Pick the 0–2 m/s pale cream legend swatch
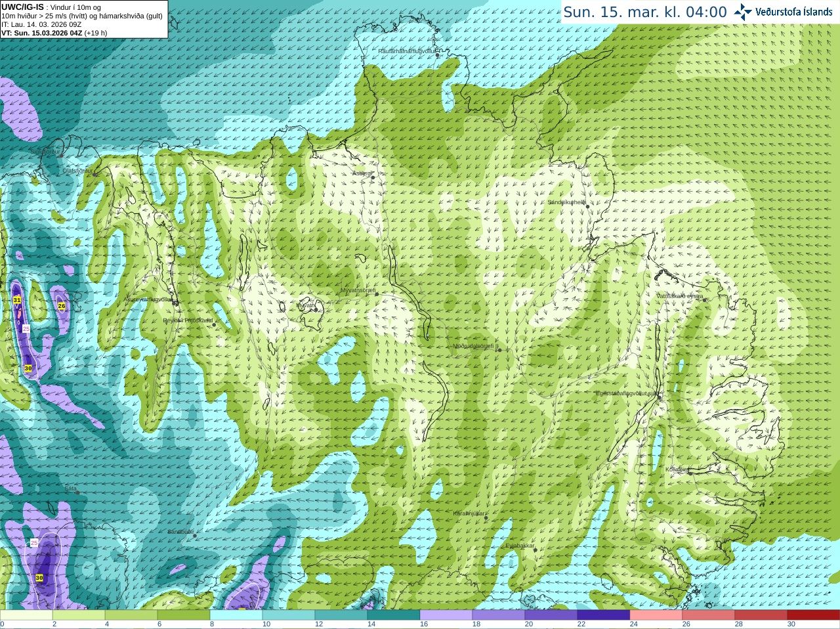The image size is (840, 629). (26, 615)
